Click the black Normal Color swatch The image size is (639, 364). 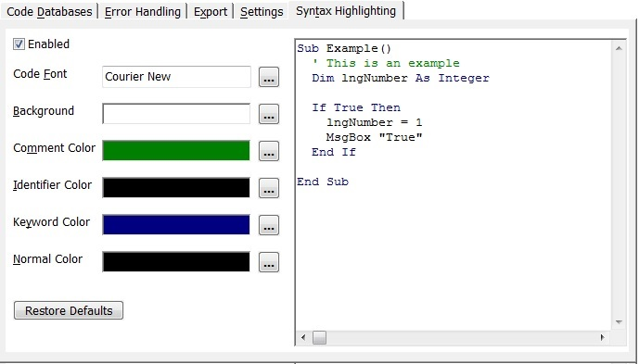(x=176, y=262)
